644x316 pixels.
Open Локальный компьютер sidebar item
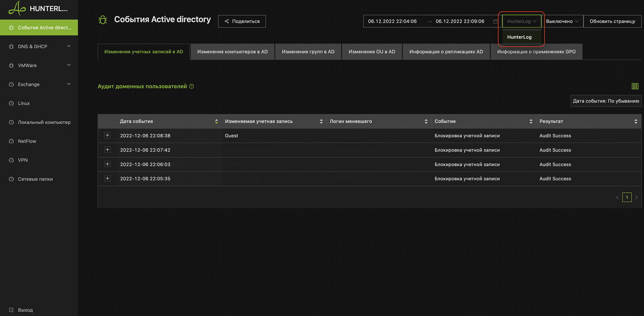pos(39,122)
